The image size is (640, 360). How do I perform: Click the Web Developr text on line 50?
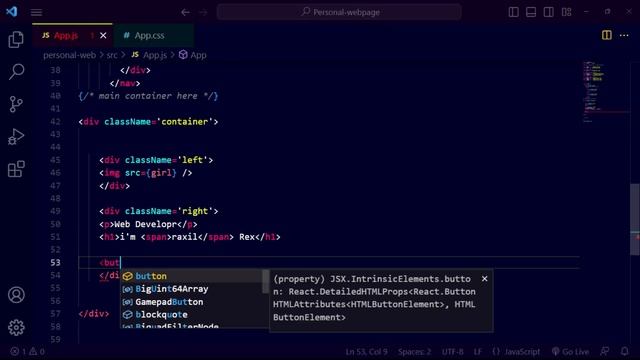tap(145, 224)
